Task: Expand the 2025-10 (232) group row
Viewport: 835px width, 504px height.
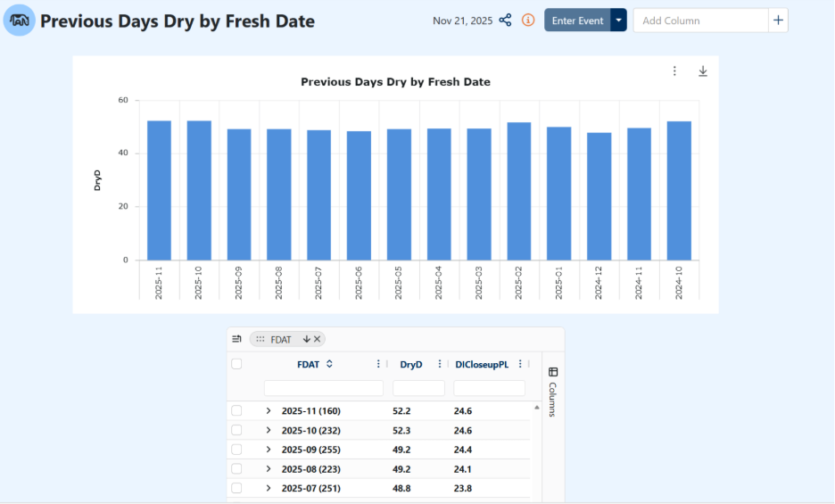Action: 268,431
